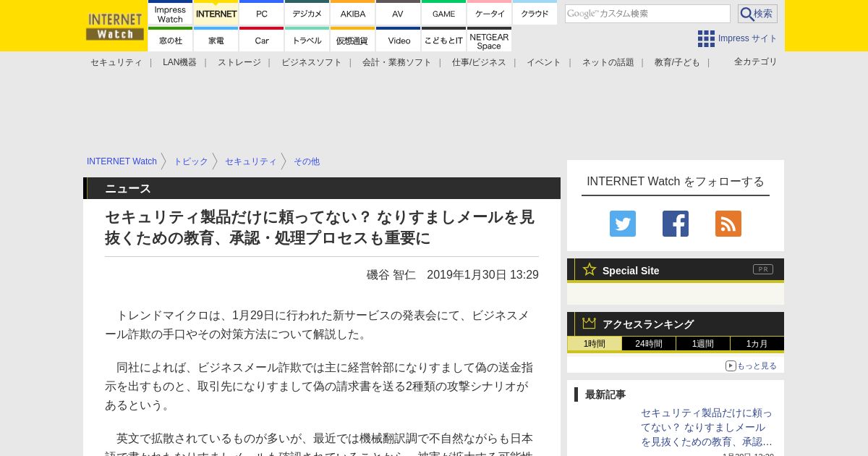The width and height of the screenshot is (868, 456).
Task: Open the イベント category menu
Action: [544, 62]
